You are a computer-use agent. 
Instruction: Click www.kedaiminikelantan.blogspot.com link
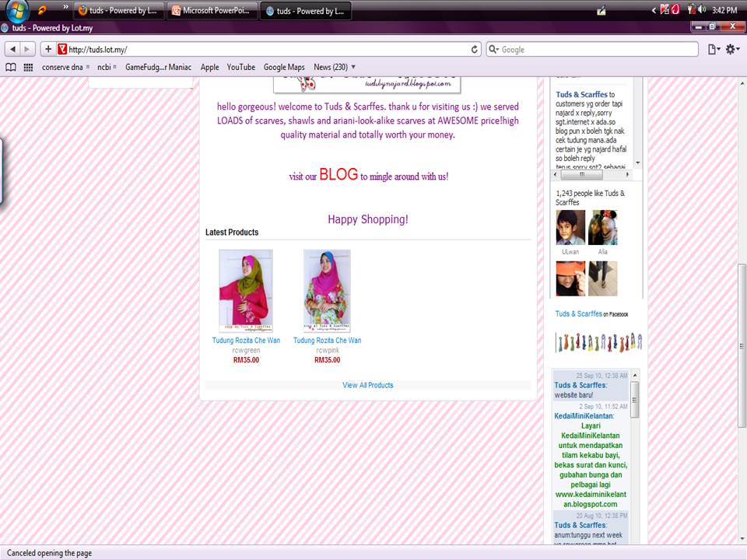[591, 499]
